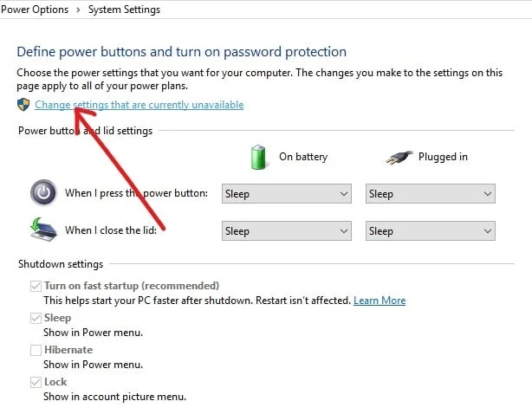The width and height of the screenshot is (532, 414).
Task: Click the Hibernate option label
Action: pos(68,350)
